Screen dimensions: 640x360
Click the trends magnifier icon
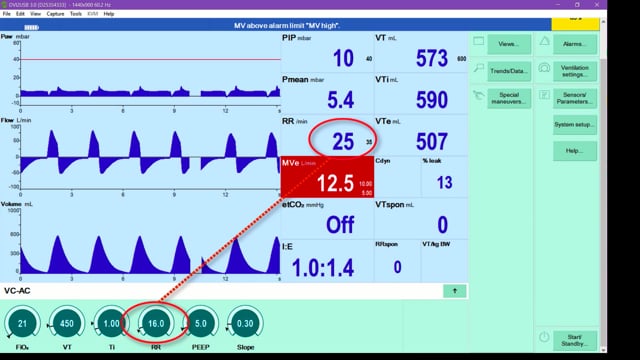(x=478, y=68)
